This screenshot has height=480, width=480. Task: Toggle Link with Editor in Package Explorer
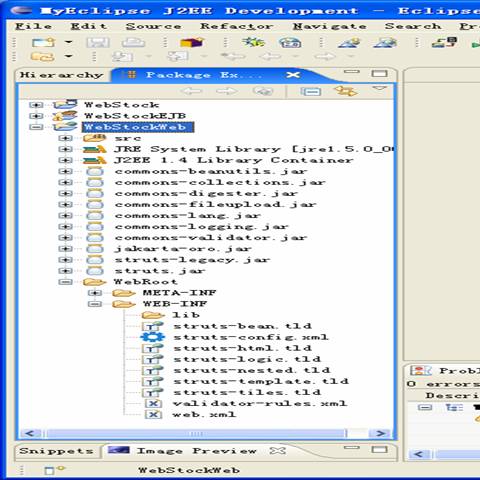click(x=346, y=91)
